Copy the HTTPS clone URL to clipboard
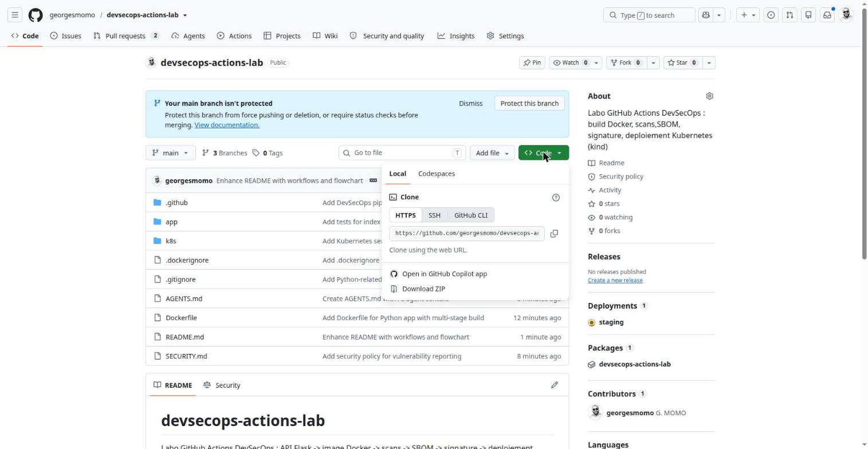Viewport: 868px width, 449px height. click(554, 234)
